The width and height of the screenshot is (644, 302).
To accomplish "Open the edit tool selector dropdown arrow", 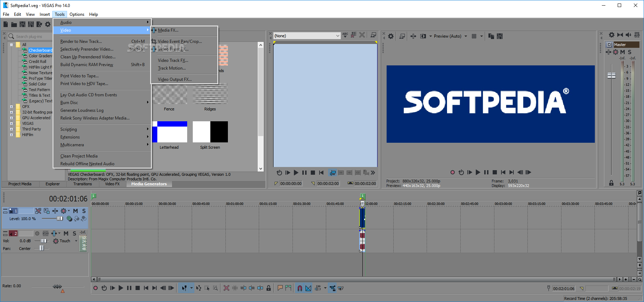I will pyautogui.click(x=191, y=288).
